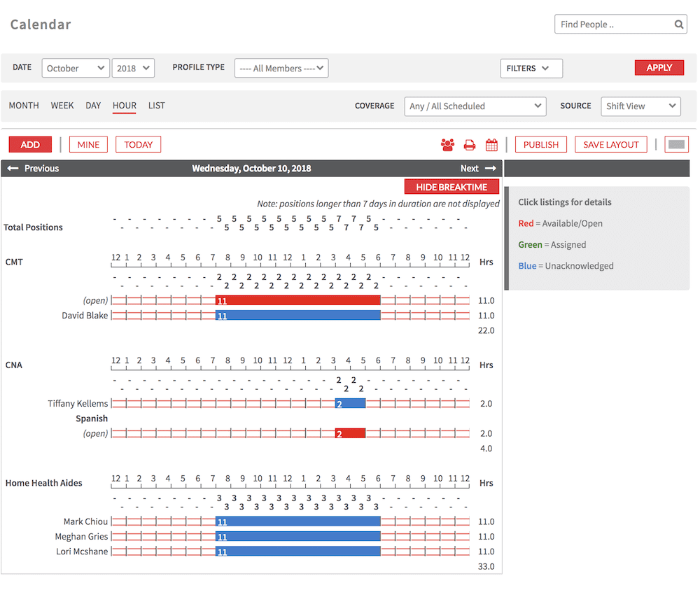Toggle Hide Breaktime on the schedule
Image resolution: width=700 pixels, height=590 pixels.
click(x=451, y=186)
